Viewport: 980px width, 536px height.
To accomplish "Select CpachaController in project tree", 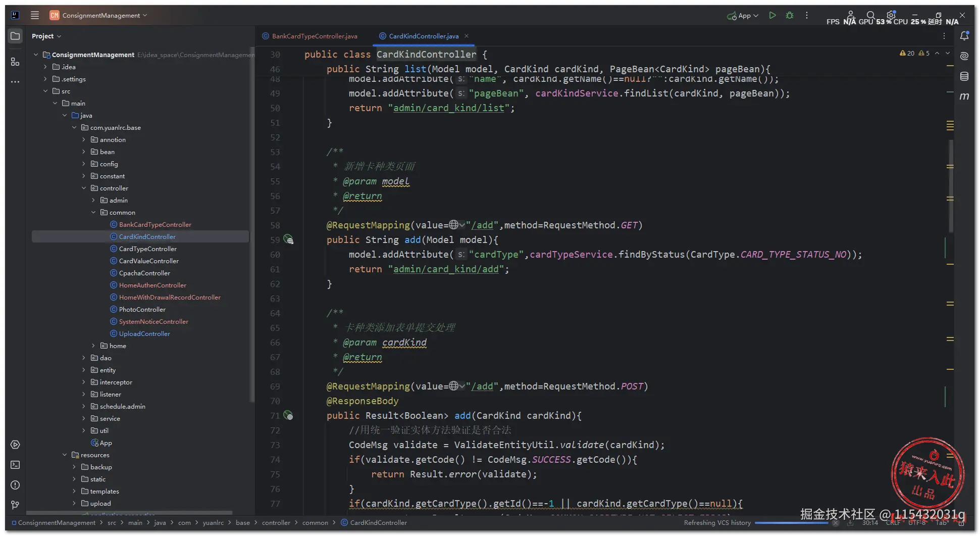I will click(x=144, y=273).
